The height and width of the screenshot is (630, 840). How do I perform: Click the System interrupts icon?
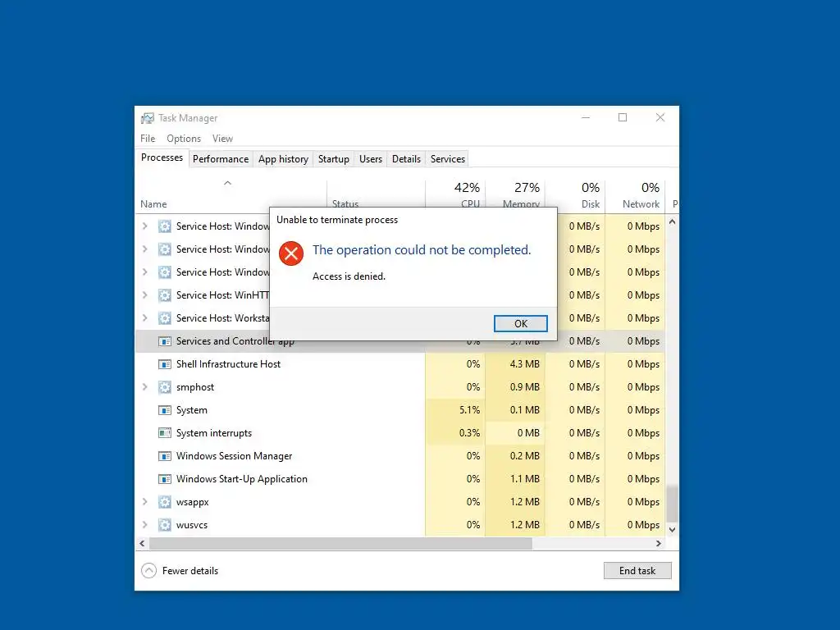pyautogui.click(x=165, y=433)
